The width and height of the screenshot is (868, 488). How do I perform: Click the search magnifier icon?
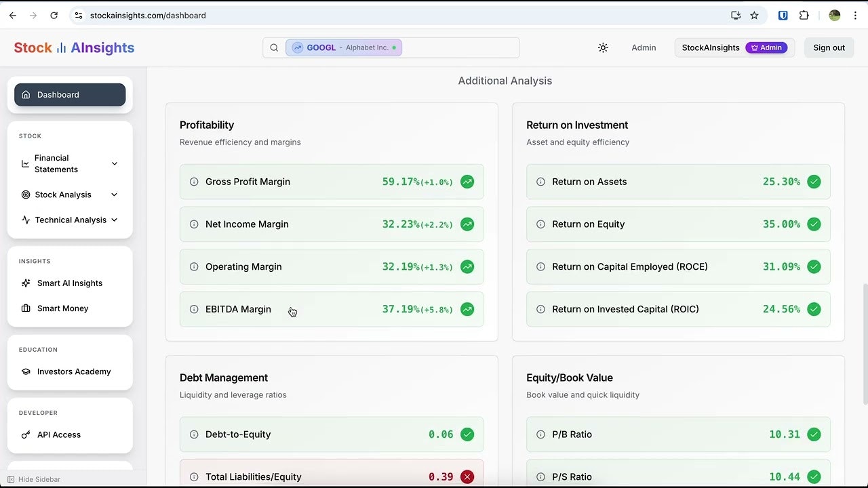point(274,47)
